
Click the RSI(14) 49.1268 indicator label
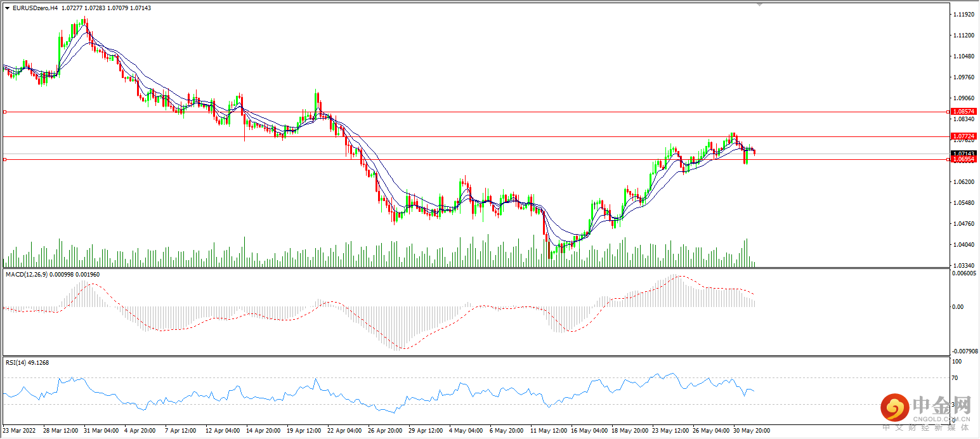pos(27,363)
